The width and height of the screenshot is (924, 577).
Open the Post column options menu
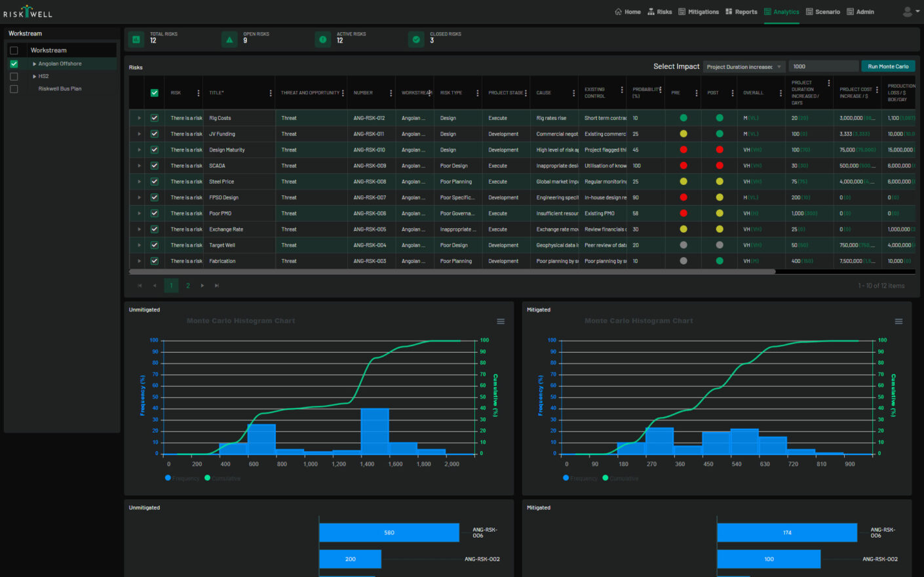733,93
